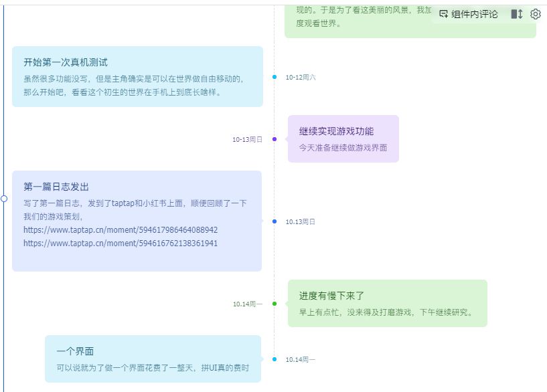Open the taptap link ending in 361941
This screenshot has height=392, width=547.
(x=121, y=243)
